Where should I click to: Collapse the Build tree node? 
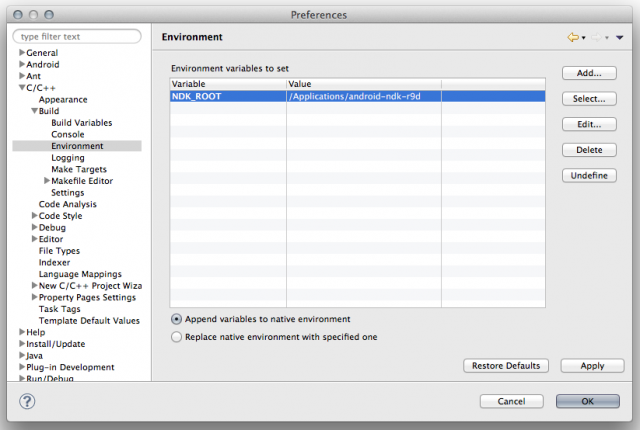click(34, 111)
